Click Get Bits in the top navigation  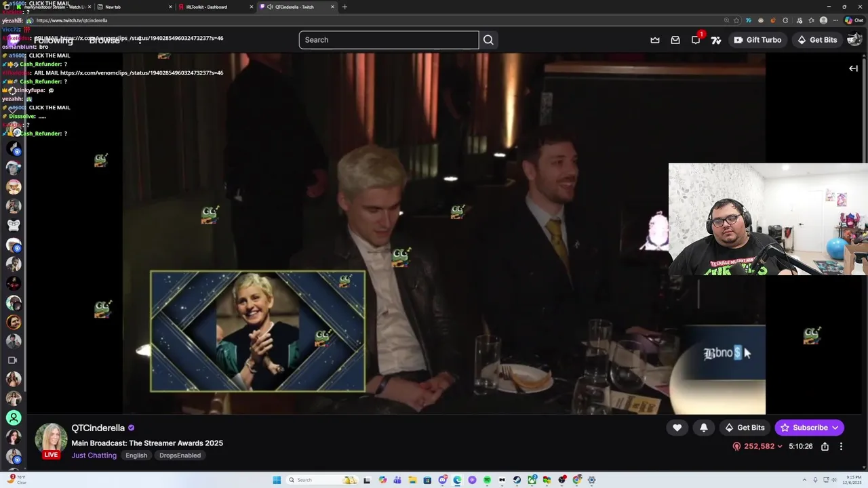click(x=817, y=40)
